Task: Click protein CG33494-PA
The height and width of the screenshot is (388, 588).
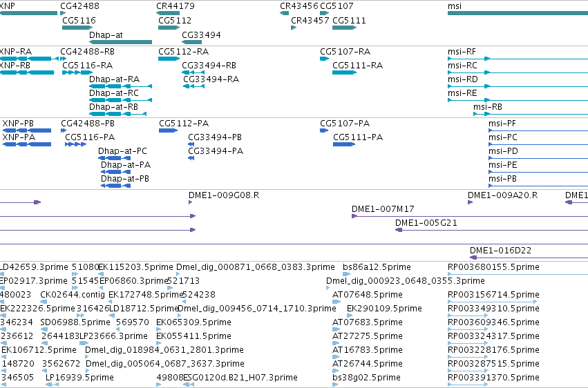Action: (x=216, y=151)
